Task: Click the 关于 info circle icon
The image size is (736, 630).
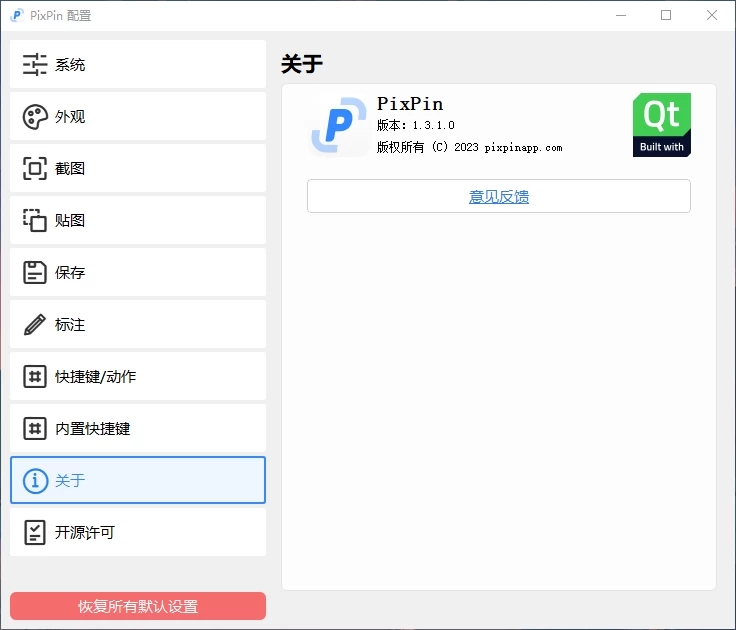Action: coord(35,481)
